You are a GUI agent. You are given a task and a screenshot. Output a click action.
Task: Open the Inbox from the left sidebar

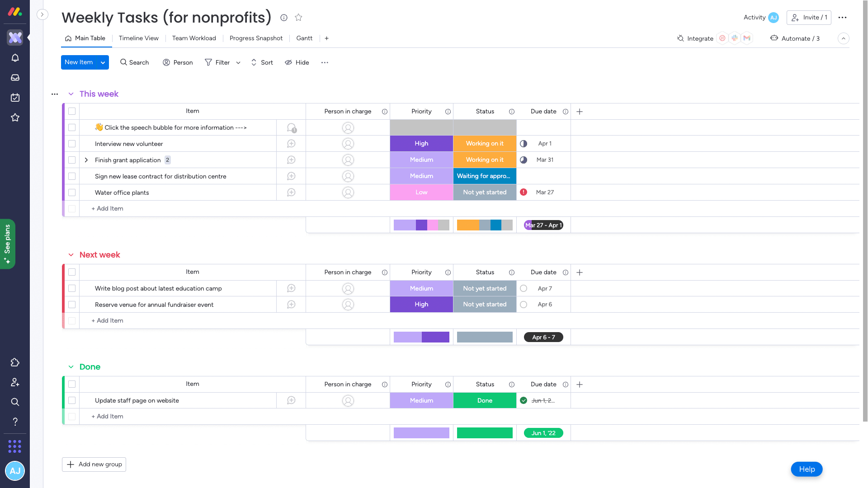[x=15, y=78]
